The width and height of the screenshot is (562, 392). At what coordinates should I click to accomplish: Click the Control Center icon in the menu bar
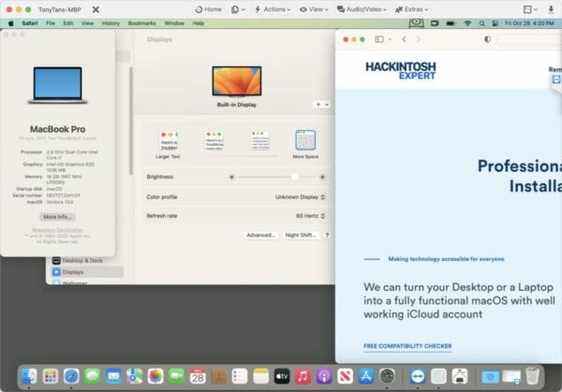[495, 23]
